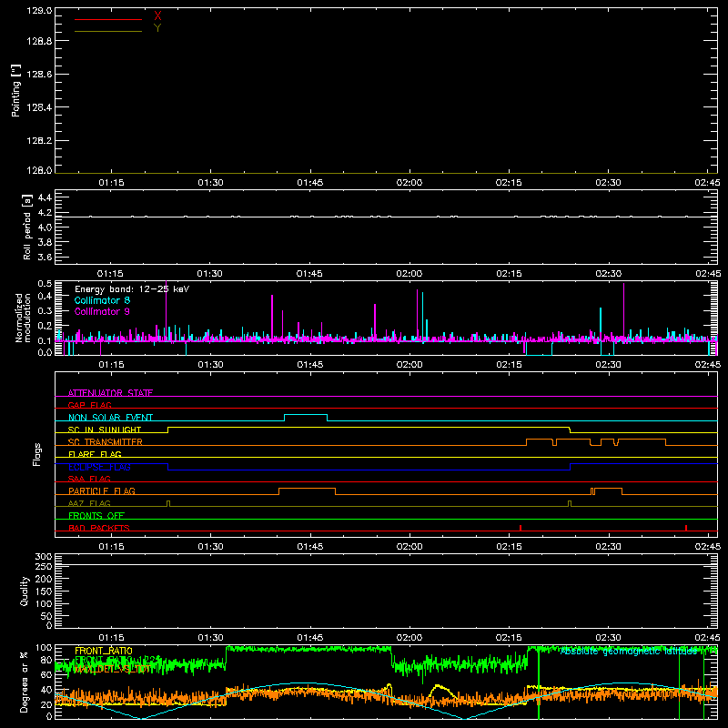Click the SC_TRANSMITTER flag label
The height and width of the screenshot is (728, 728).
click(106, 442)
